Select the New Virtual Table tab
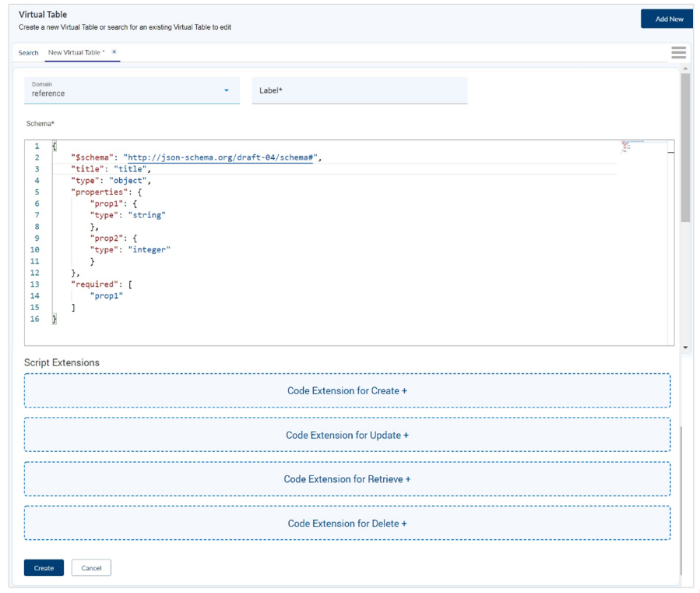Screen dimensions: 700x593 click(76, 53)
